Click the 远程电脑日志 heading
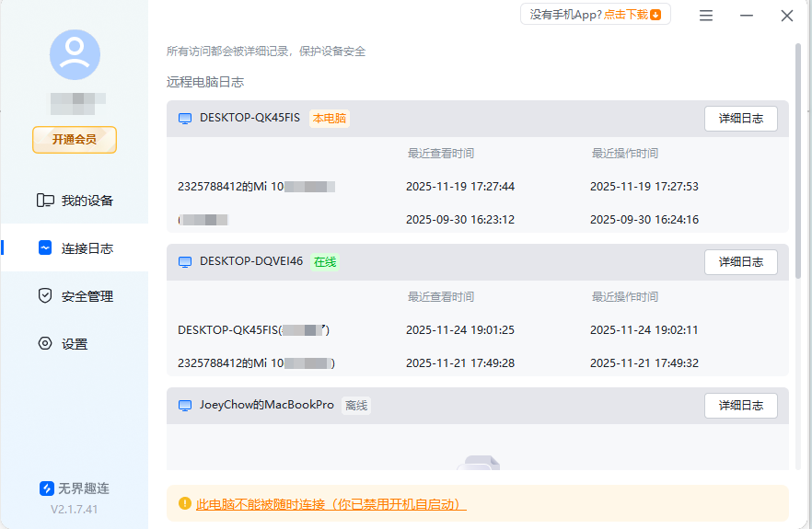This screenshot has height=529, width=812. coord(205,82)
